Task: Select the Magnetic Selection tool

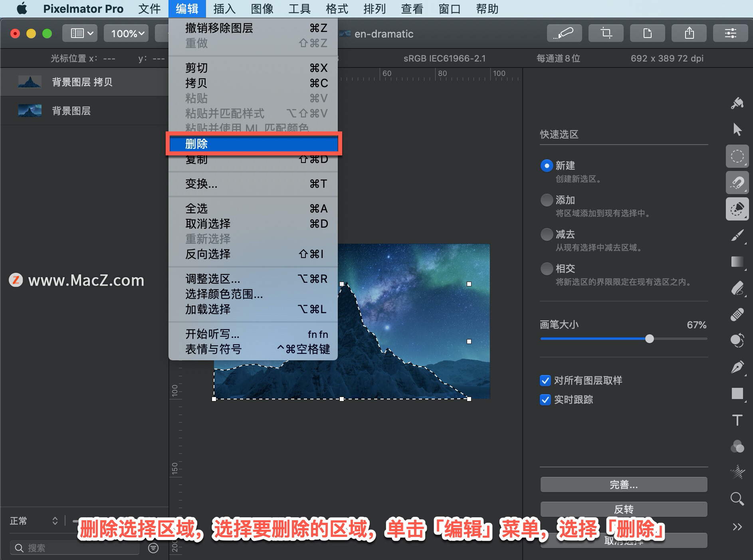Action: tap(737, 183)
